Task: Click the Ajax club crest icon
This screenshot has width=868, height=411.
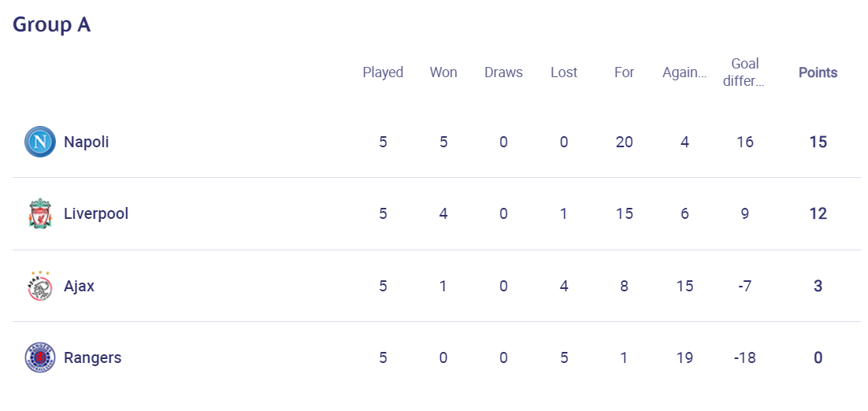Action: 40,286
